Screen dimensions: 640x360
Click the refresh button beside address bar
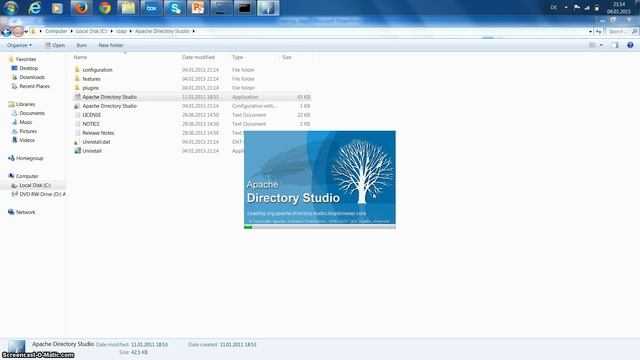(598, 31)
